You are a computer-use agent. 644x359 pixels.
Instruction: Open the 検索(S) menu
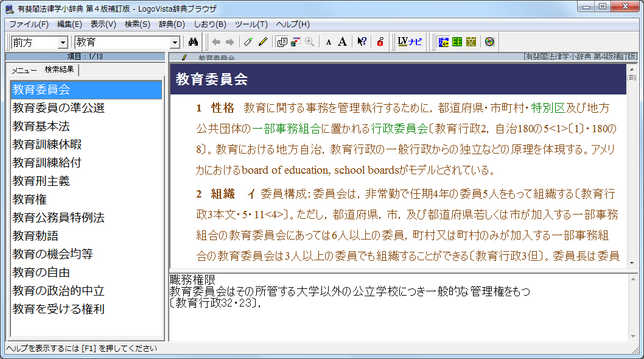click(137, 24)
